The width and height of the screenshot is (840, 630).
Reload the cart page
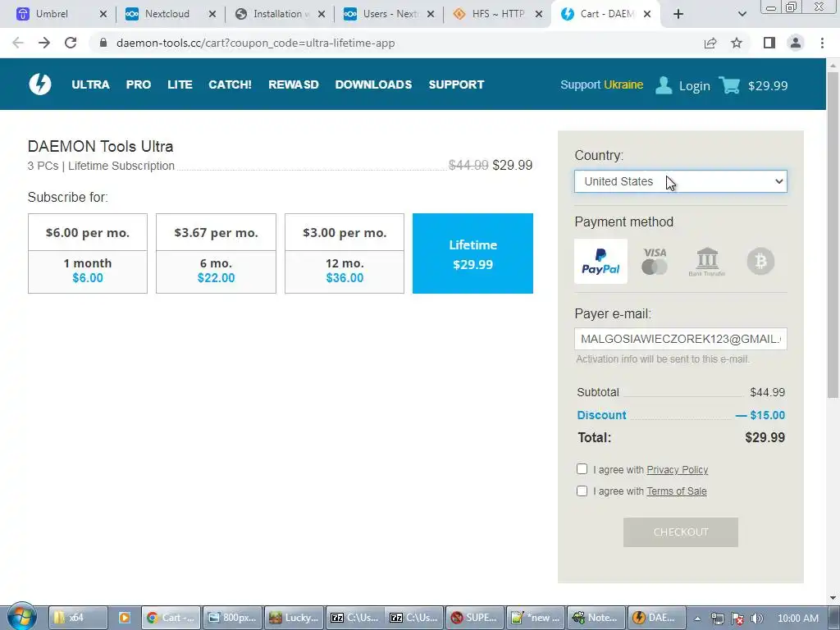71,43
